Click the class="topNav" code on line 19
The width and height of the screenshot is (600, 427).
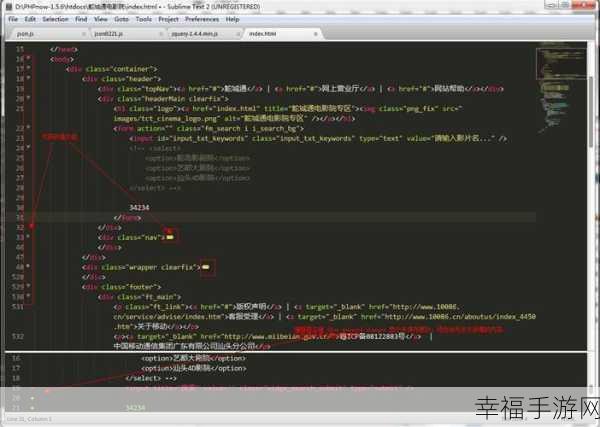coord(147,89)
